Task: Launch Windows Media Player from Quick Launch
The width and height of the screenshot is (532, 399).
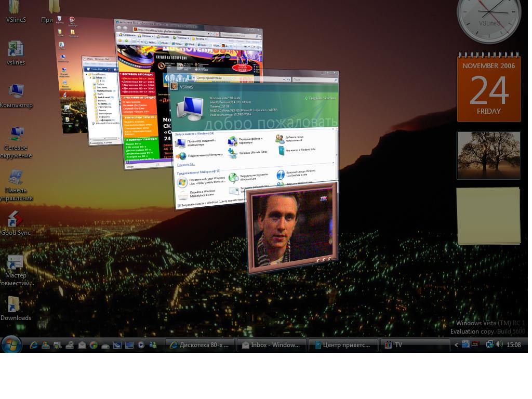Action: 141,345
